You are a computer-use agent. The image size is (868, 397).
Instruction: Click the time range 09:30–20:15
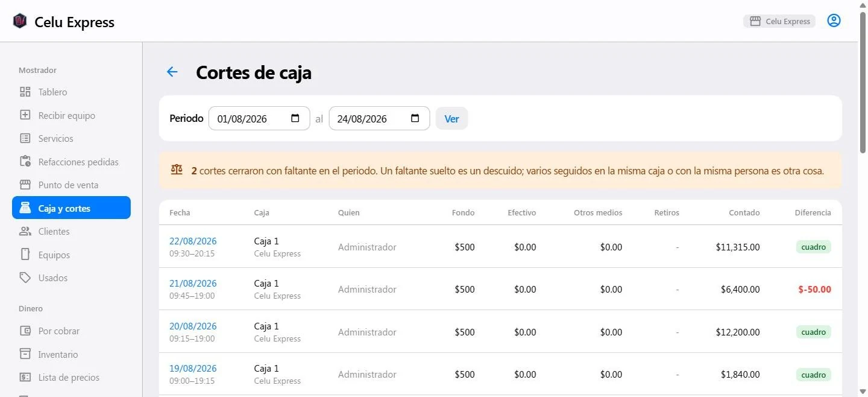(192, 253)
